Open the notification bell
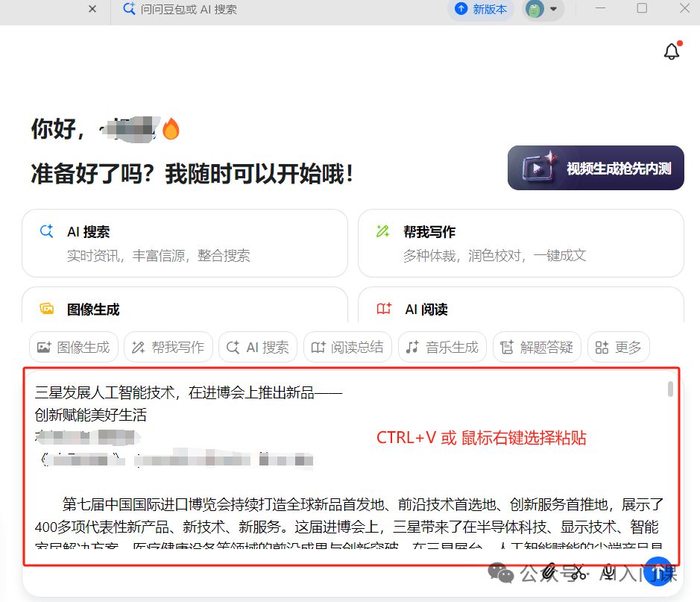 pyautogui.click(x=672, y=51)
